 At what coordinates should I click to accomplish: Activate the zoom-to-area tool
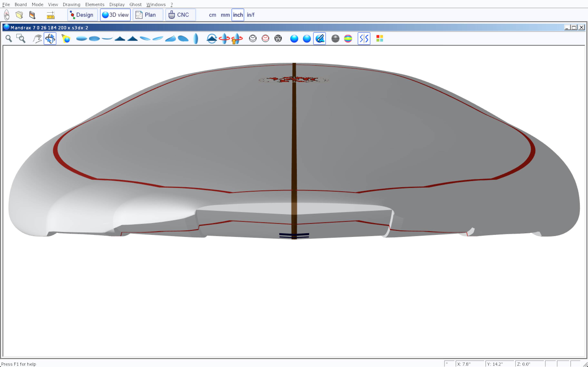(x=21, y=39)
